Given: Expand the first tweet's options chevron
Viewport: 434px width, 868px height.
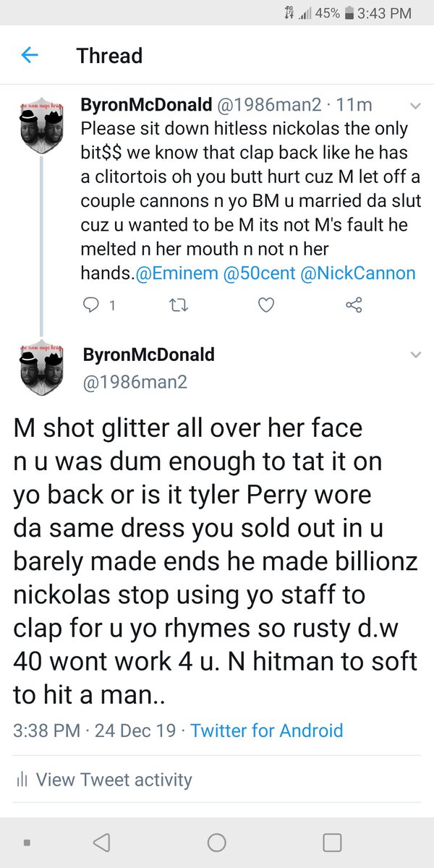Looking at the screenshot, I should point(415,106).
